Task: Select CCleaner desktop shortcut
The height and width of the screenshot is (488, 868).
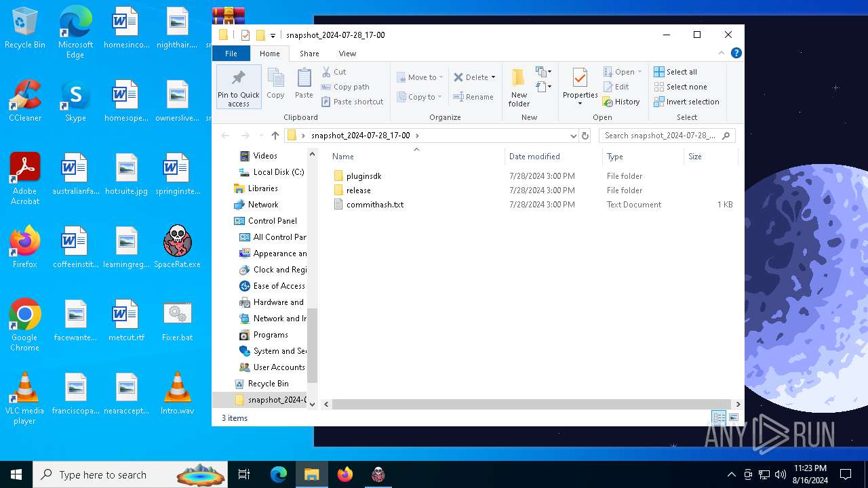Action: click(25, 101)
